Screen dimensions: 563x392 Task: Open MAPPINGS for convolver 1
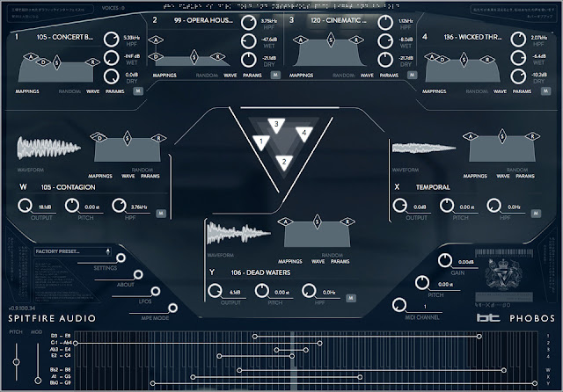(x=27, y=91)
